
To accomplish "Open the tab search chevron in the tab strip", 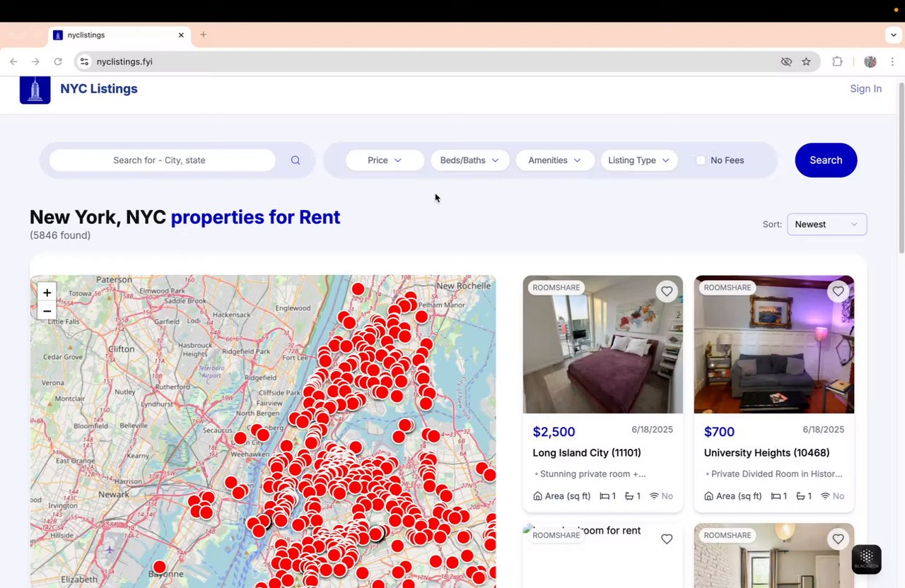I will point(894,35).
